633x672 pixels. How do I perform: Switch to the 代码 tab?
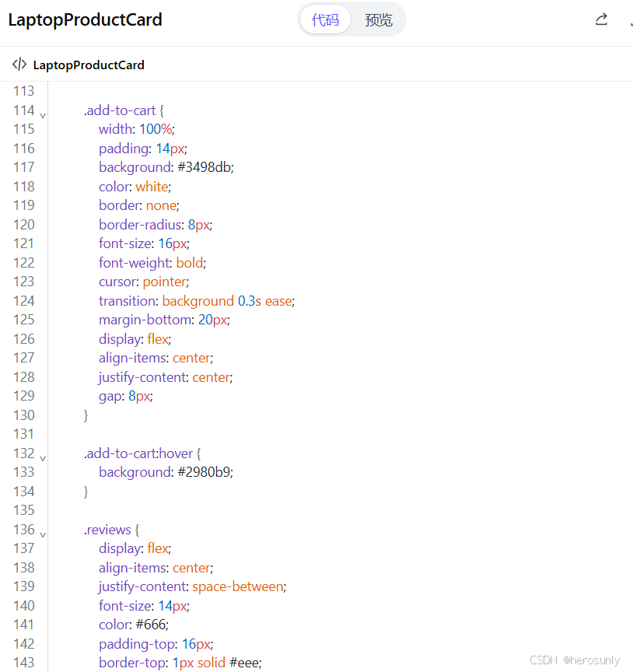coord(325,19)
